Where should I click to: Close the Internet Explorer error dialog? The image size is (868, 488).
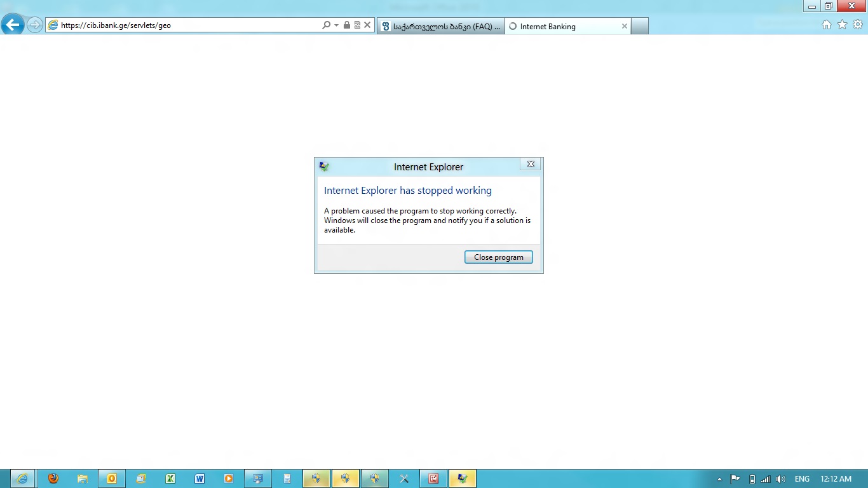click(531, 164)
